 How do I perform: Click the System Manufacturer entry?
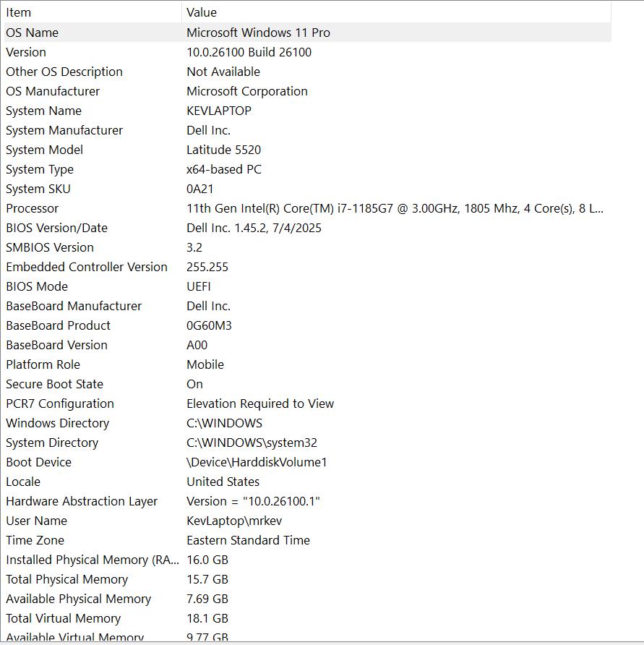pyautogui.click(x=64, y=130)
